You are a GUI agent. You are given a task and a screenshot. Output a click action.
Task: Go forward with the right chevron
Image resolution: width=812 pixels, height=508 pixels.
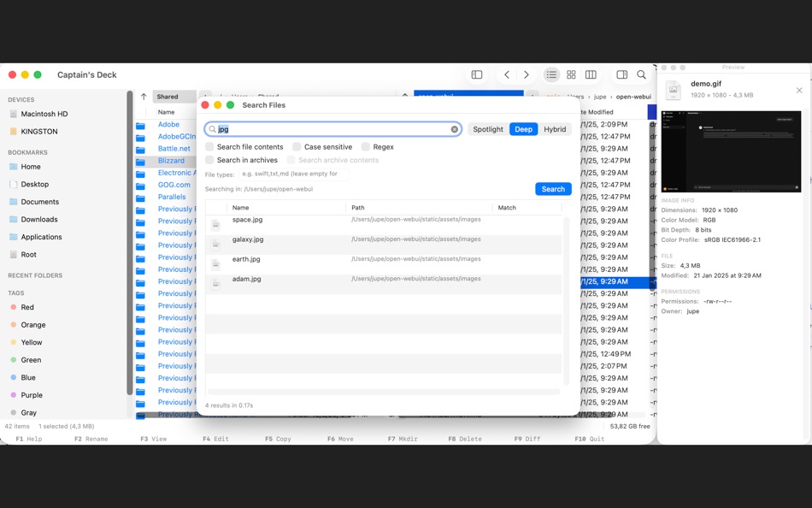[x=527, y=74]
